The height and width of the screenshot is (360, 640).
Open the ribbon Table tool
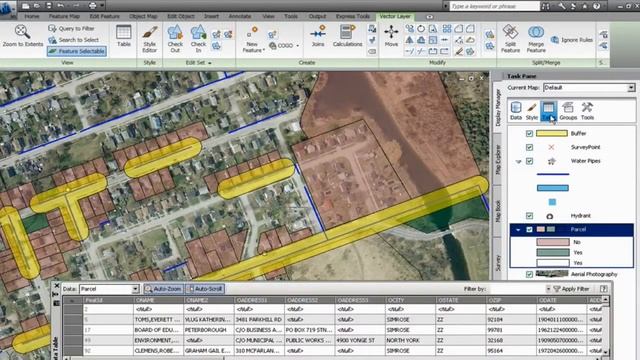124,36
